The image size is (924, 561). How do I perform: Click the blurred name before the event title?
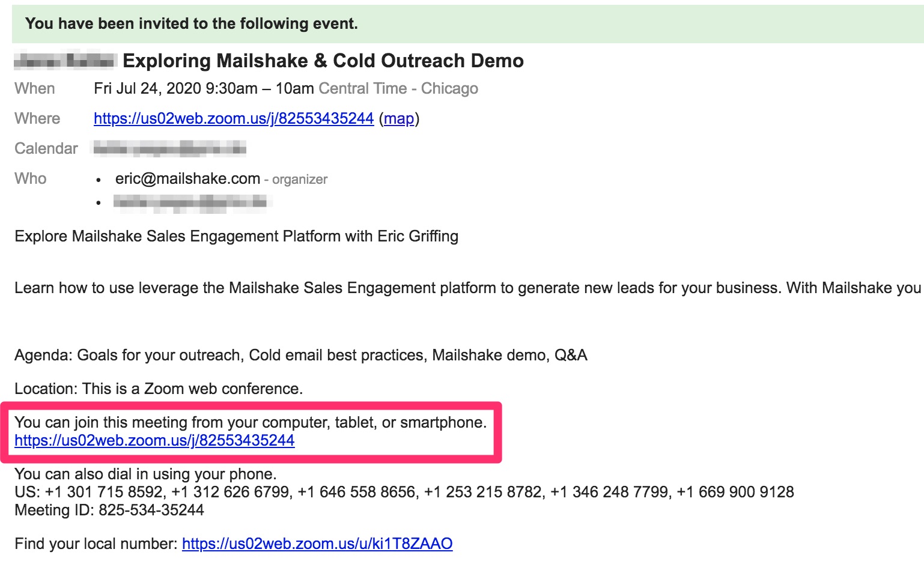point(64,61)
